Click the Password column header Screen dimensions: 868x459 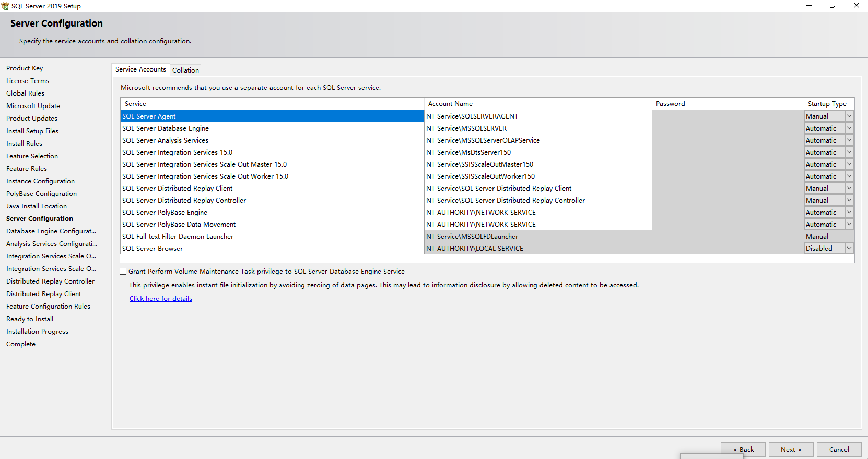click(728, 103)
